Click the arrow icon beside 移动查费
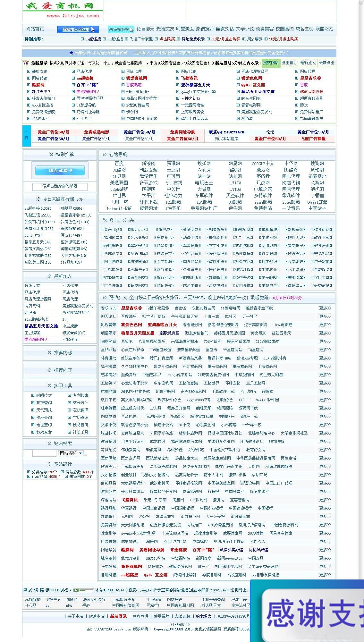 tap(33, 432)
